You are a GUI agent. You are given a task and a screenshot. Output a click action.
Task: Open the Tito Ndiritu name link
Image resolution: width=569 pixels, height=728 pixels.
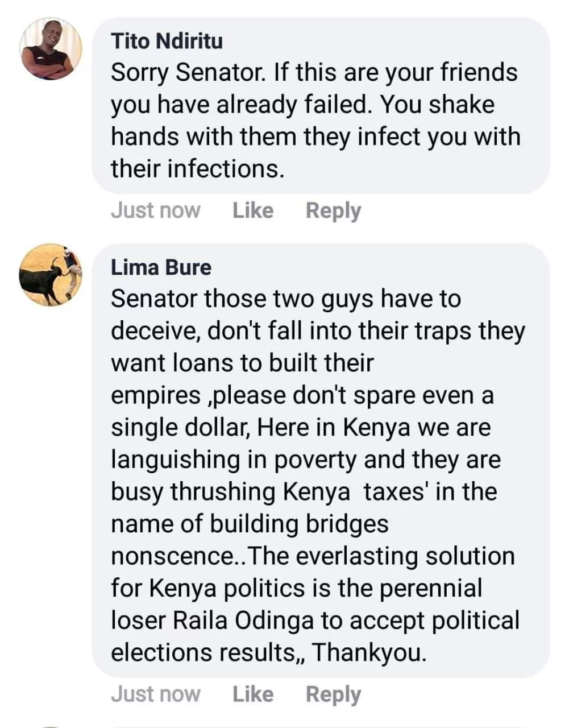click(x=167, y=41)
